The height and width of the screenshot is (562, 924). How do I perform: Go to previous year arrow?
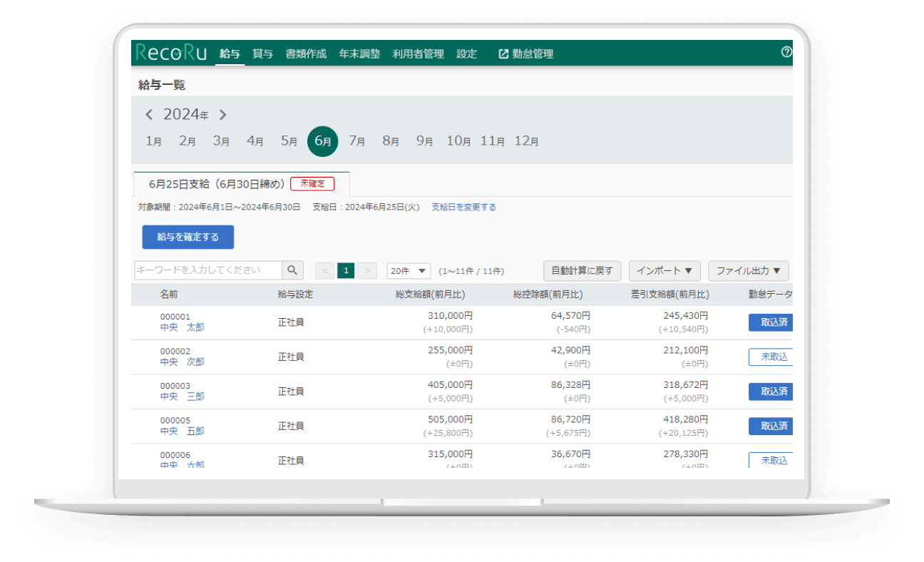[149, 115]
